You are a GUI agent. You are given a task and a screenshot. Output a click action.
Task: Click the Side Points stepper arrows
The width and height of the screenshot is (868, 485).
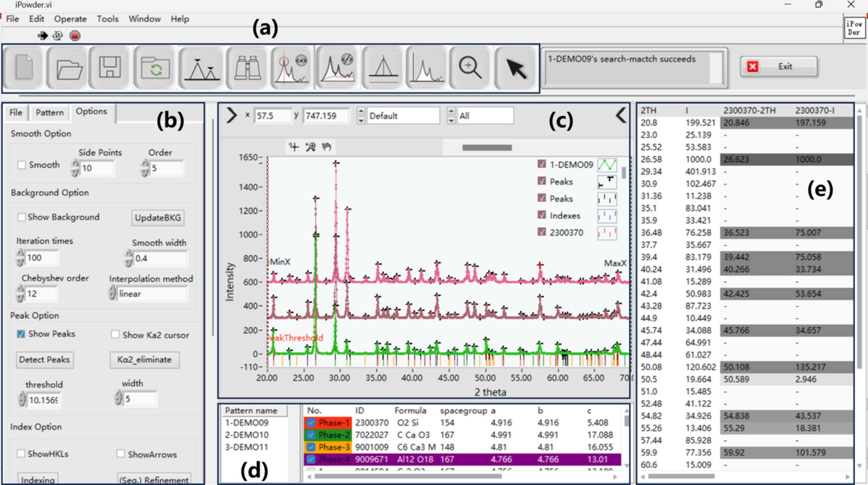click(75, 168)
